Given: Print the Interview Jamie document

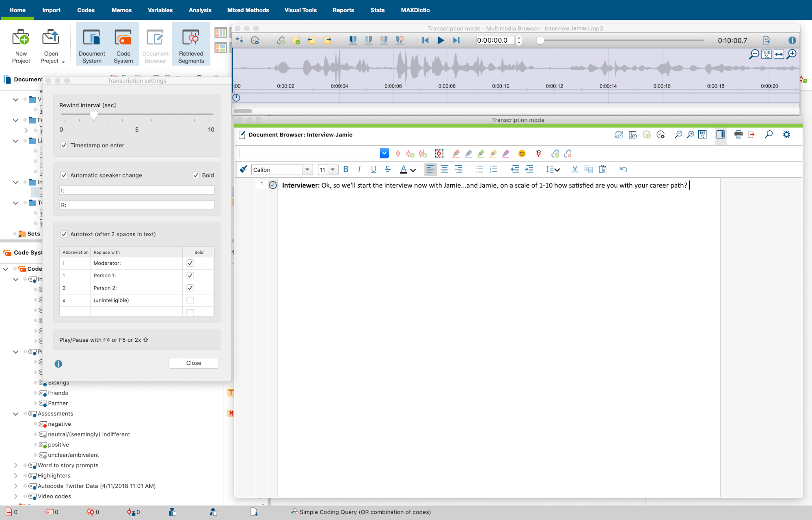Looking at the screenshot, I should pyautogui.click(x=739, y=135).
